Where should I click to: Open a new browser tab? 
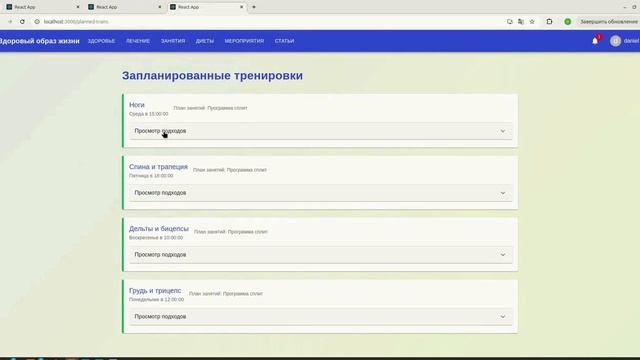tap(254, 7)
